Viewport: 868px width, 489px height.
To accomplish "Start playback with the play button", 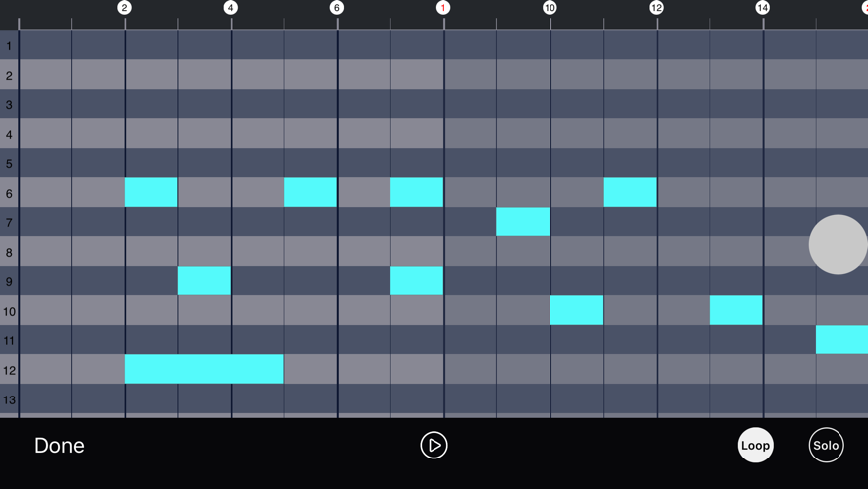I will coord(434,446).
